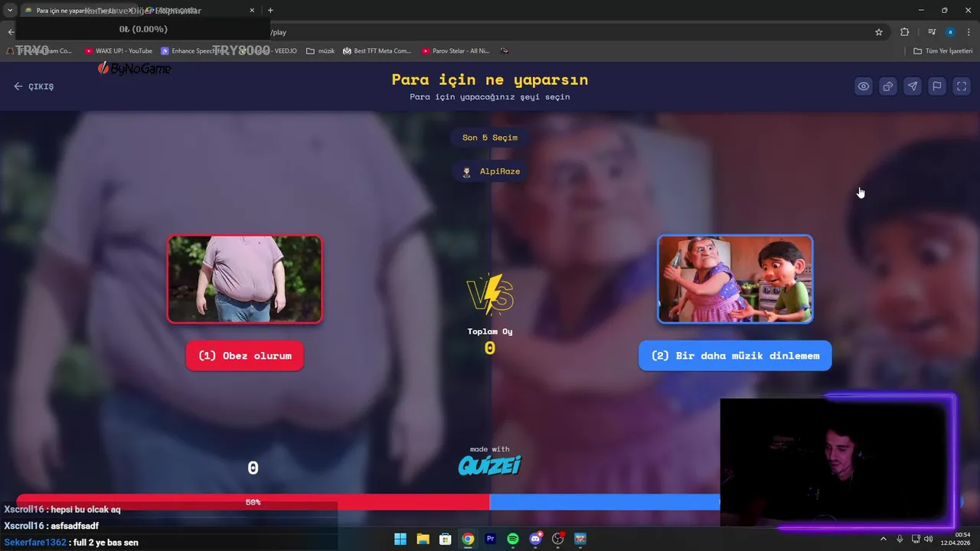This screenshot has width=980, height=551.
Task: Expand the system tray hidden icons chevron
Action: click(883, 539)
